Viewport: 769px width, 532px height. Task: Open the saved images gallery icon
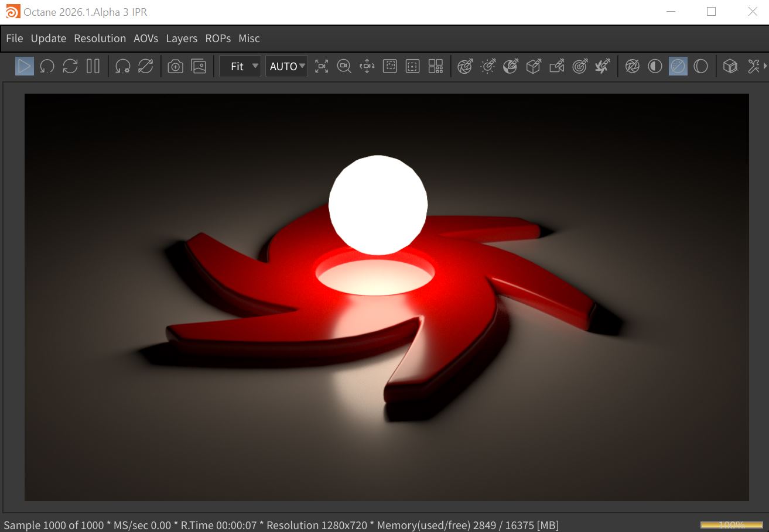tap(199, 66)
